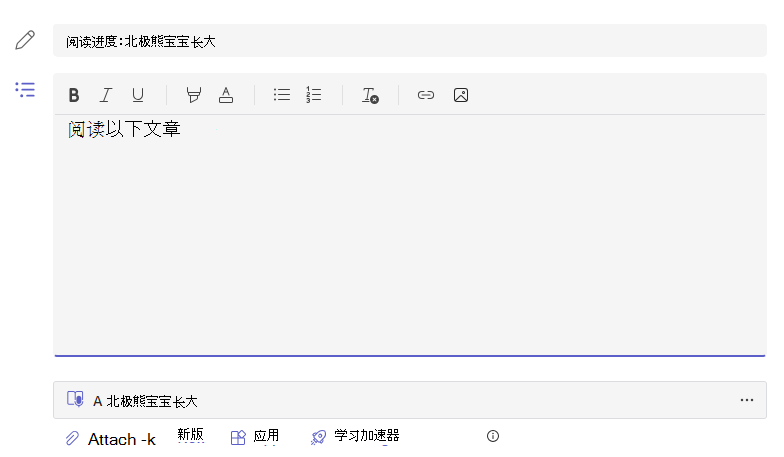Click the 新版 button
The width and height of the screenshot is (784, 457).
[190, 434]
